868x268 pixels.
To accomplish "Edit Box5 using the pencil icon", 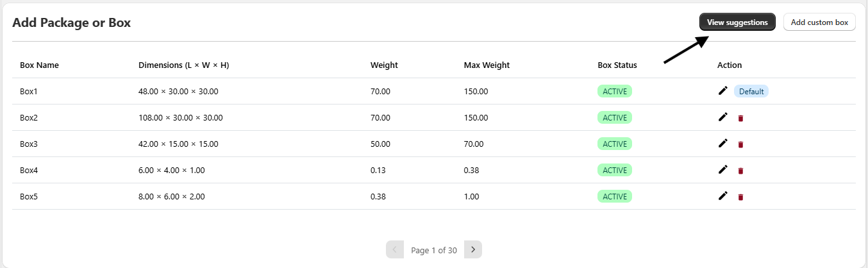I will (723, 196).
